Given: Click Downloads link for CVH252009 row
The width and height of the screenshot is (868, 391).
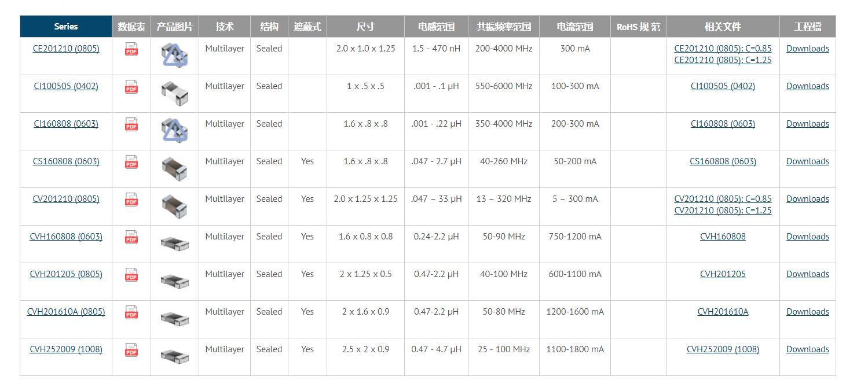Looking at the screenshot, I should pos(807,349).
